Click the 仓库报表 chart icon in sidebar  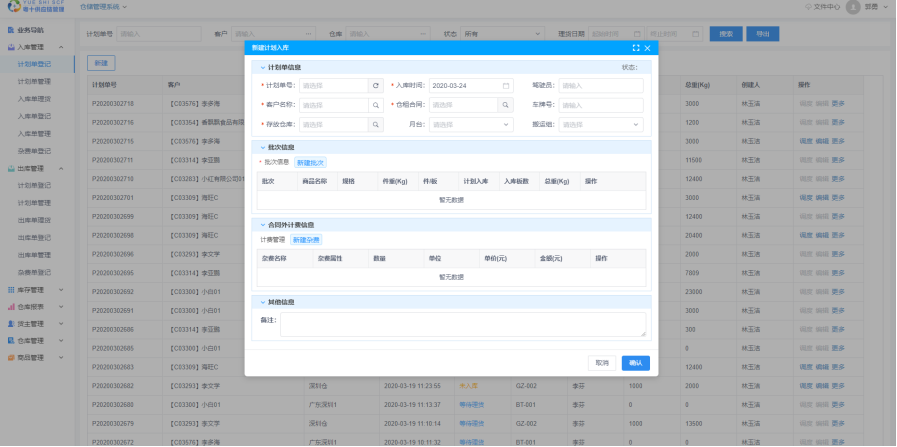(11, 307)
